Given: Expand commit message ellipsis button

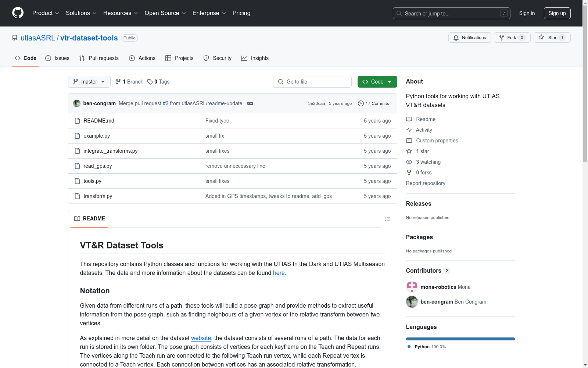Looking at the screenshot, I should click(x=250, y=103).
